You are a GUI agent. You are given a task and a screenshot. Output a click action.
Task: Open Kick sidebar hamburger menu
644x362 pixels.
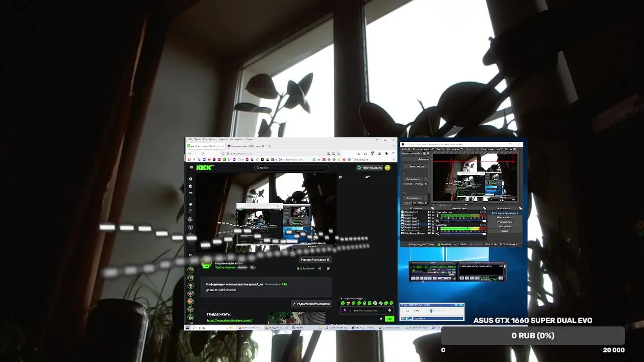tap(191, 167)
